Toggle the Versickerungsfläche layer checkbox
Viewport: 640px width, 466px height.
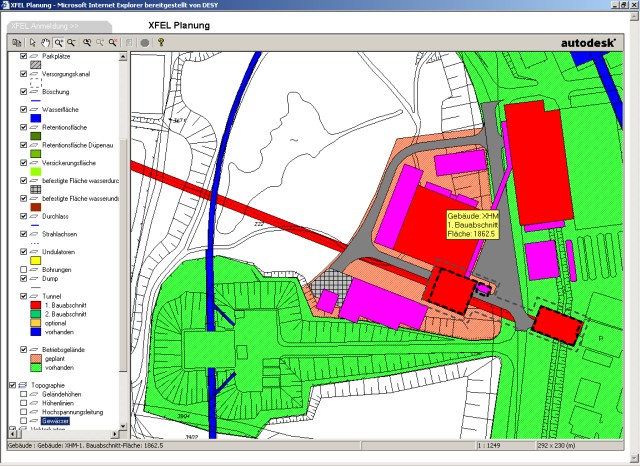point(24,163)
